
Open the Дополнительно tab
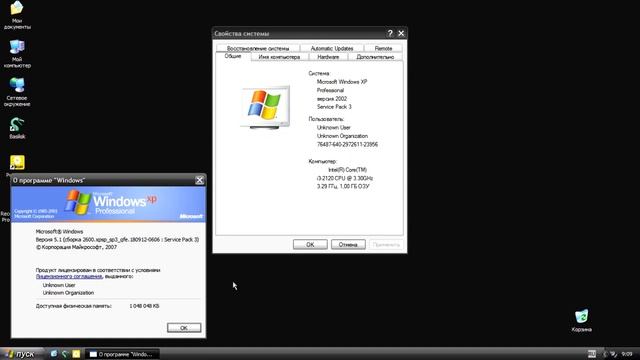375,57
